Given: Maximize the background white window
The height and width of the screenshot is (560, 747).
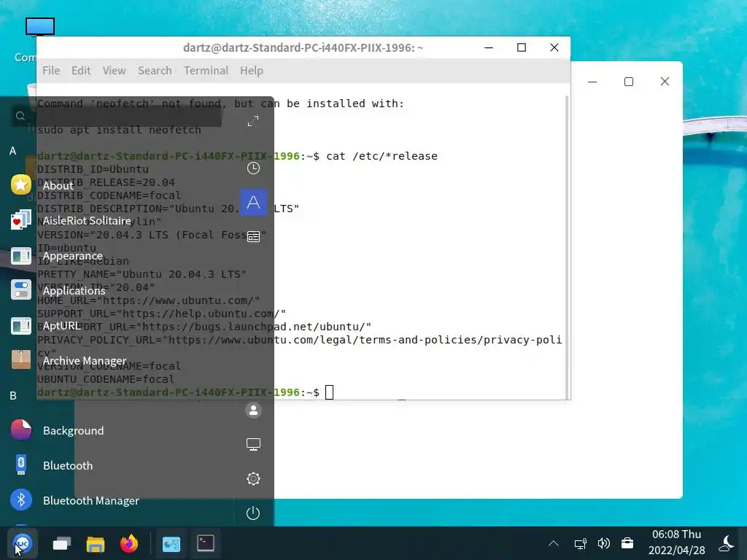Looking at the screenshot, I should click(x=629, y=82).
